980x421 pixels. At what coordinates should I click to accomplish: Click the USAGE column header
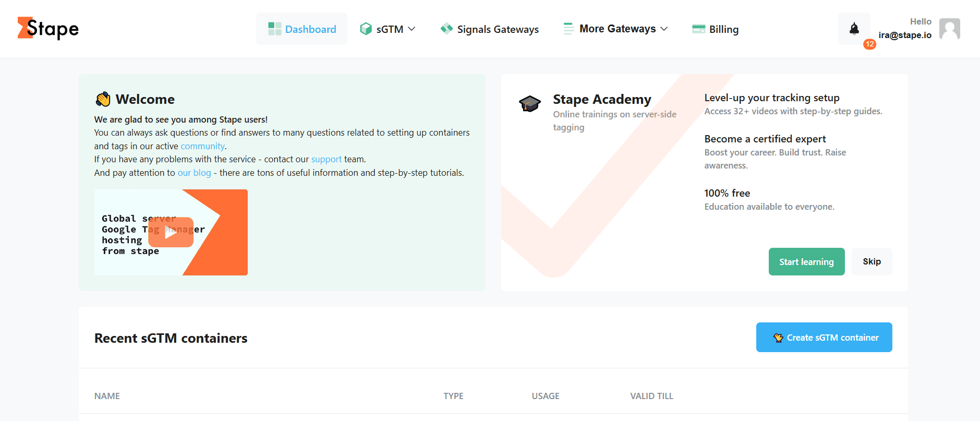(x=546, y=396)
